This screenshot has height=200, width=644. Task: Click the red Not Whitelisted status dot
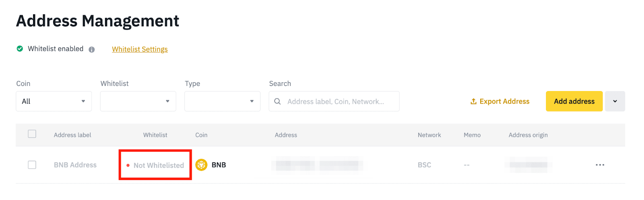pyautogui.click(x=128, y=165)
